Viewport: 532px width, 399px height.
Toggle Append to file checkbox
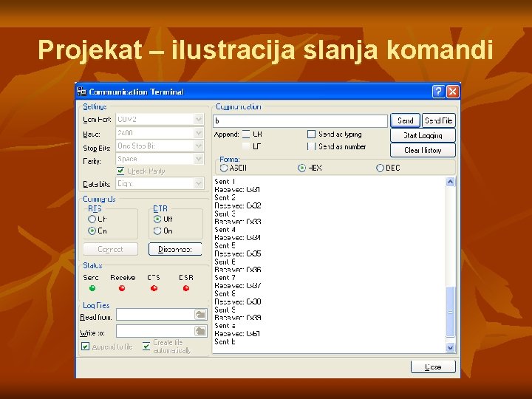click(x=85, y=347)
